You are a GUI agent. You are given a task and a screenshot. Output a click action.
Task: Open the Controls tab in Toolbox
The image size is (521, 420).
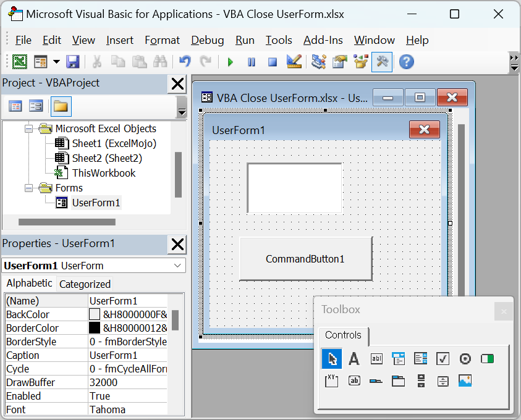(343, 335)
